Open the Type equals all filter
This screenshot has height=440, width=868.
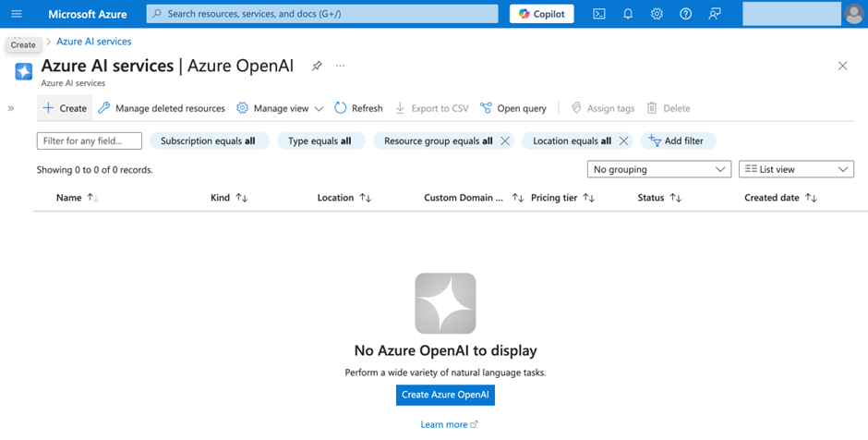(x=320, y=141)
